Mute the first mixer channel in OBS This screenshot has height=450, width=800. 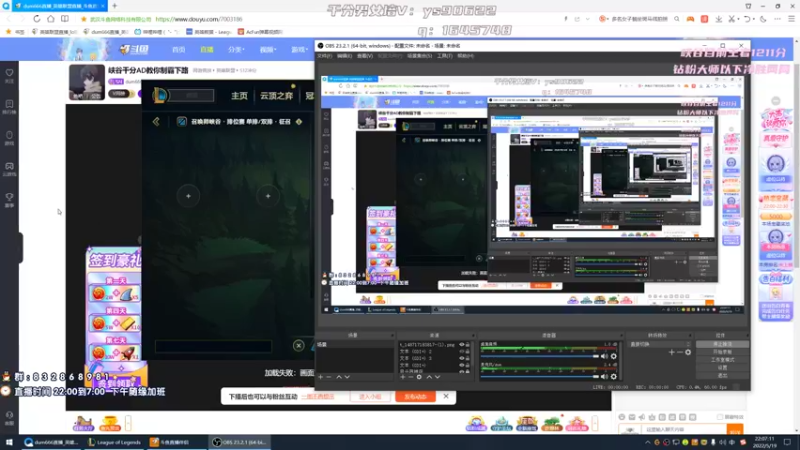pyautogui.click(x=605, y=356)
